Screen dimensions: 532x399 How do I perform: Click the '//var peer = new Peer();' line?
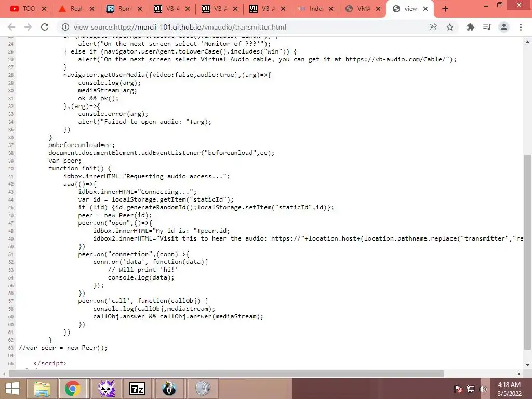(x=63, y=348)
